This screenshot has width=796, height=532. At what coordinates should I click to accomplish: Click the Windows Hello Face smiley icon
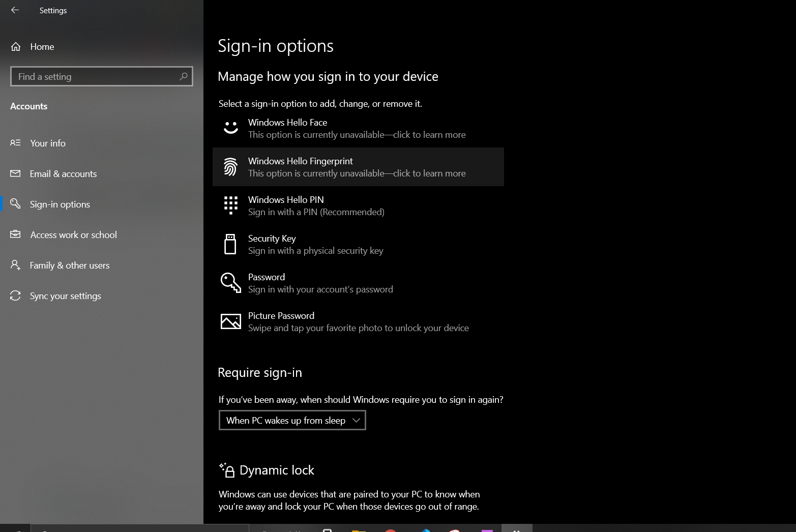tap(230, 128)
